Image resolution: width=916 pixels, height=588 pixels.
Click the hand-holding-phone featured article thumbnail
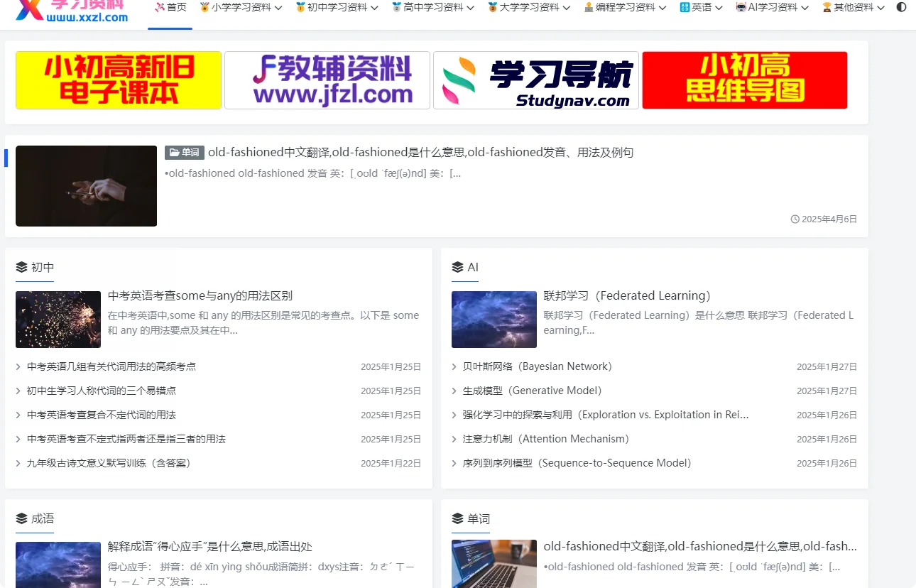86,186
